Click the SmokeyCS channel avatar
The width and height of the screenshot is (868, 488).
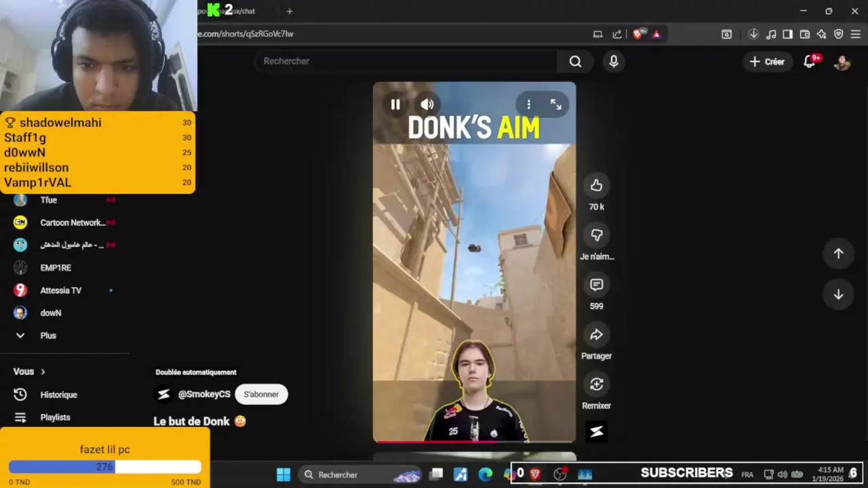(163, 394)
